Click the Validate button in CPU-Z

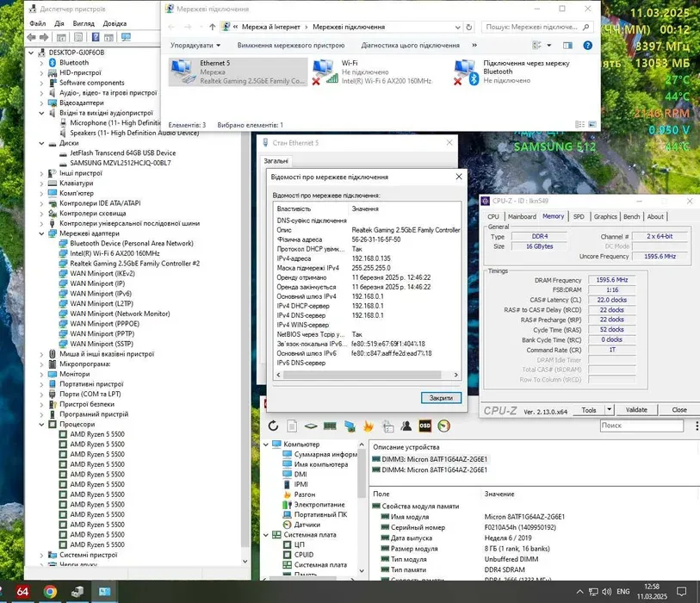(636, 409)
